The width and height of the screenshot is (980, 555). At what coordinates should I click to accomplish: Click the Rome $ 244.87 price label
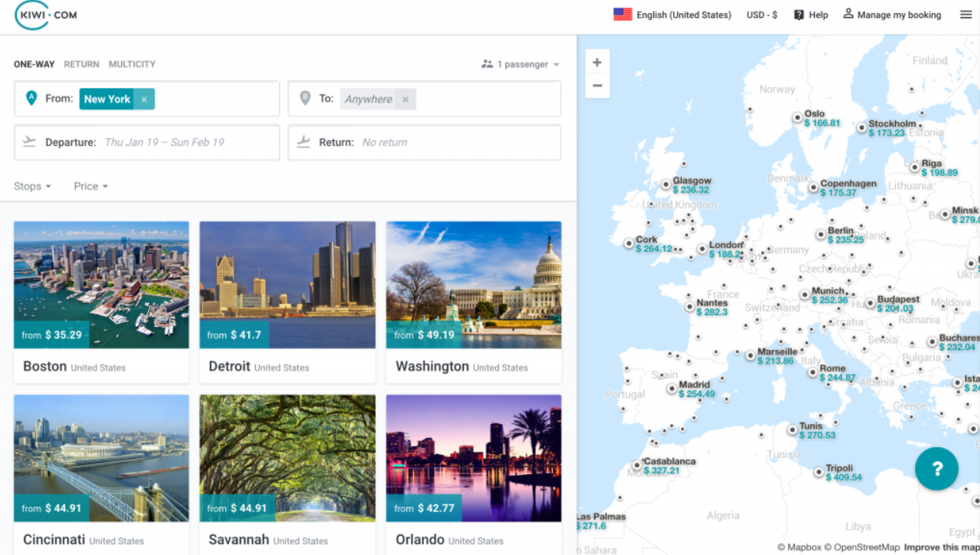click(x=837, y=378)
